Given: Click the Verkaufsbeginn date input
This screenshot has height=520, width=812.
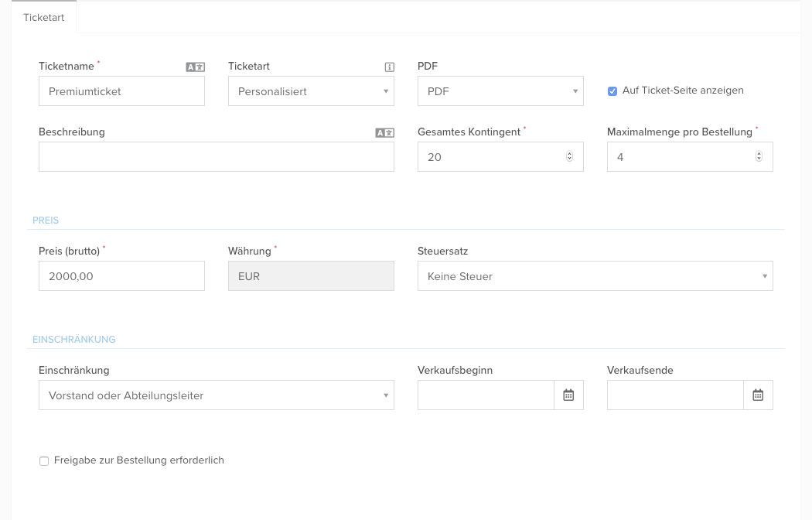Looking at the screenshot, I should (x=486, y=395).
